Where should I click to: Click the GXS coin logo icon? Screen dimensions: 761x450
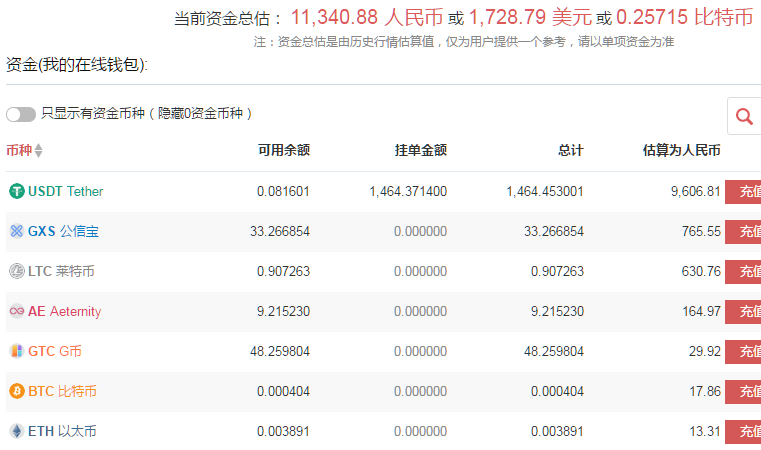click(x=17, y=231)
